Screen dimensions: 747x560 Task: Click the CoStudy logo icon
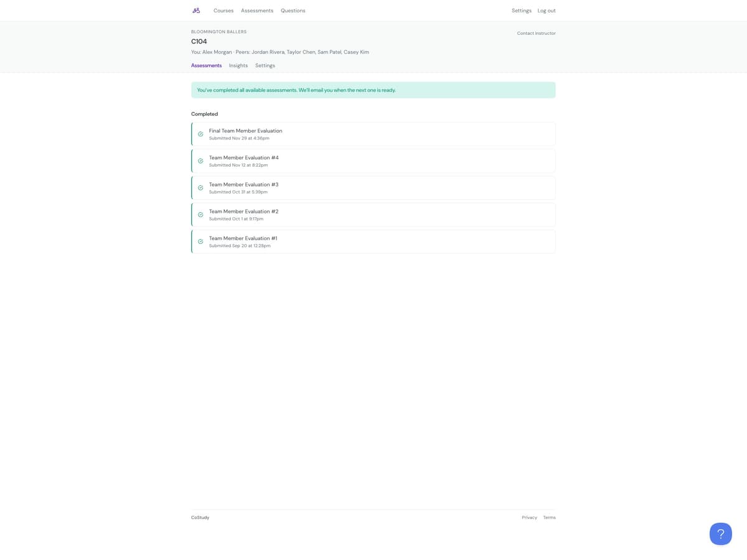[x=195, y=10]
